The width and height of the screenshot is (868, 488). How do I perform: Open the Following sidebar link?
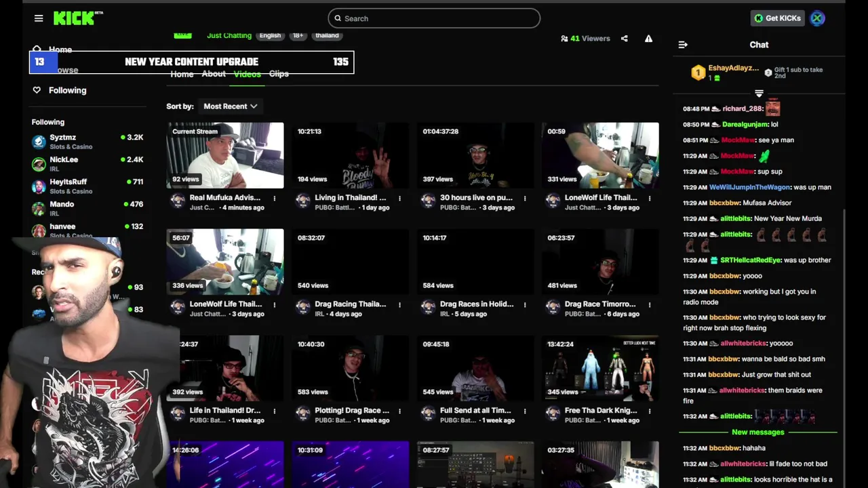coord(67,90)
